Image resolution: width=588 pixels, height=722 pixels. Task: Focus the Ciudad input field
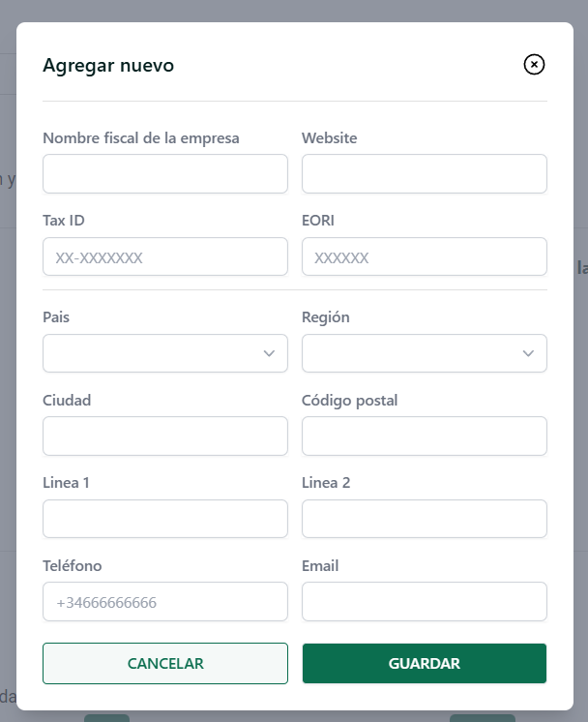(165, 436)
